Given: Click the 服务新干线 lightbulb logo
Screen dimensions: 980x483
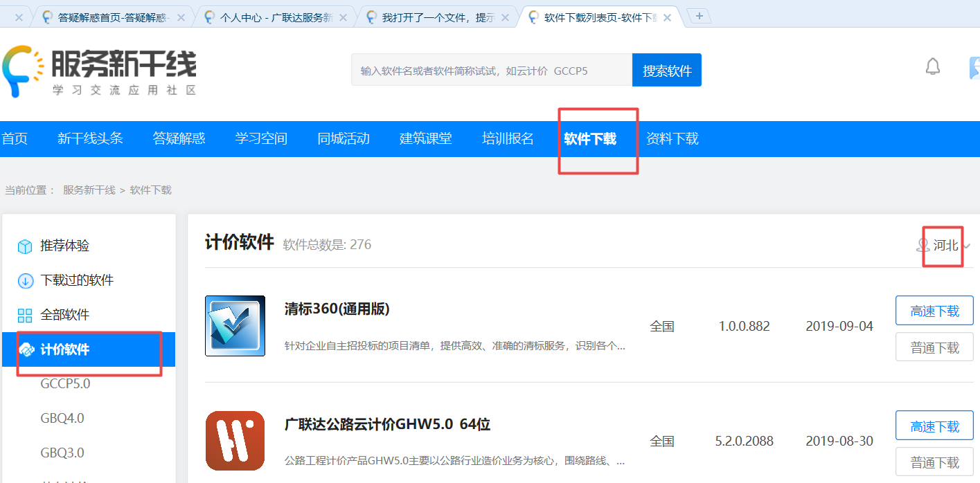Looking at the screenshot, I should click(x=24, y=71).
